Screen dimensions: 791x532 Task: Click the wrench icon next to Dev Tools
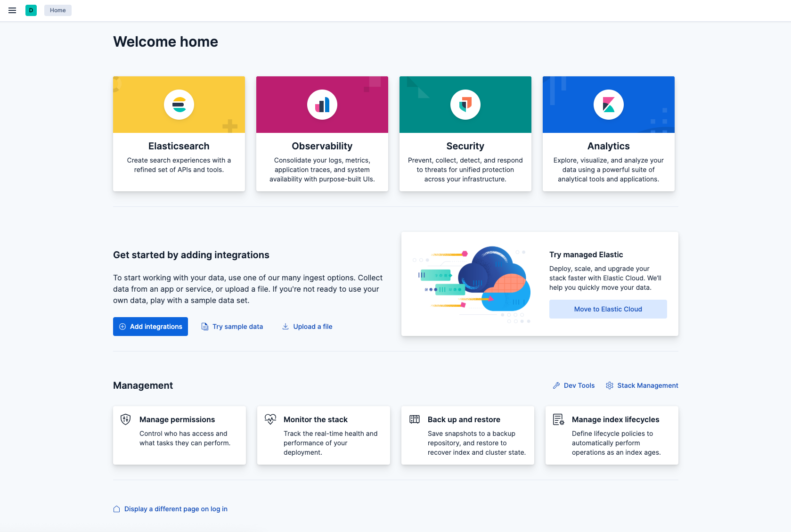pos(556,385)
